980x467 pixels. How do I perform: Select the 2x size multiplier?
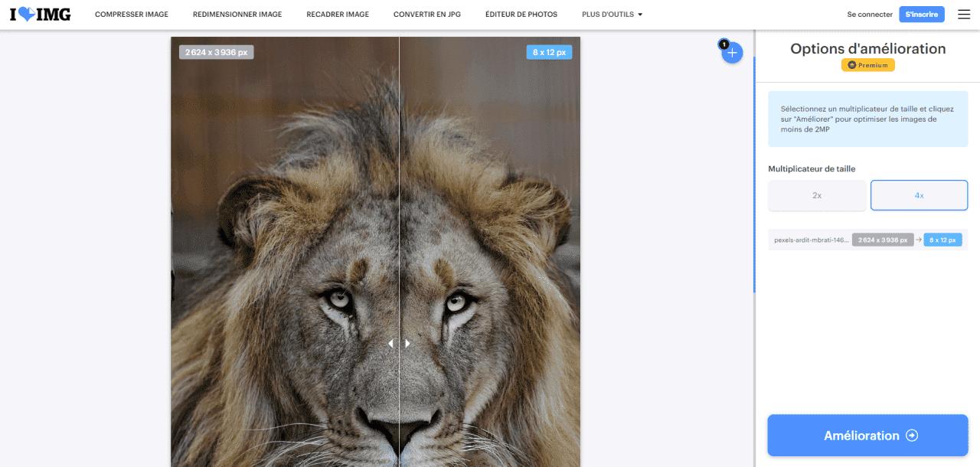click(x=817, y=195)
